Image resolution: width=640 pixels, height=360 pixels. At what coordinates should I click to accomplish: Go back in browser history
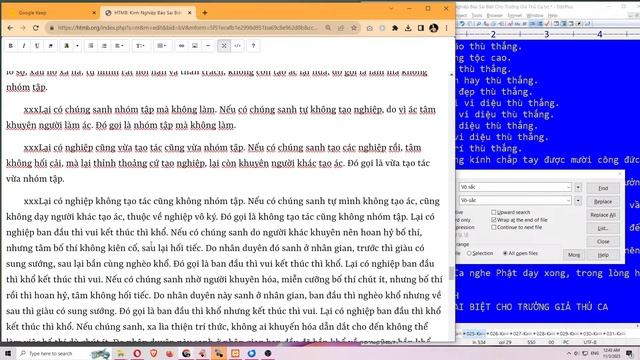10,28
